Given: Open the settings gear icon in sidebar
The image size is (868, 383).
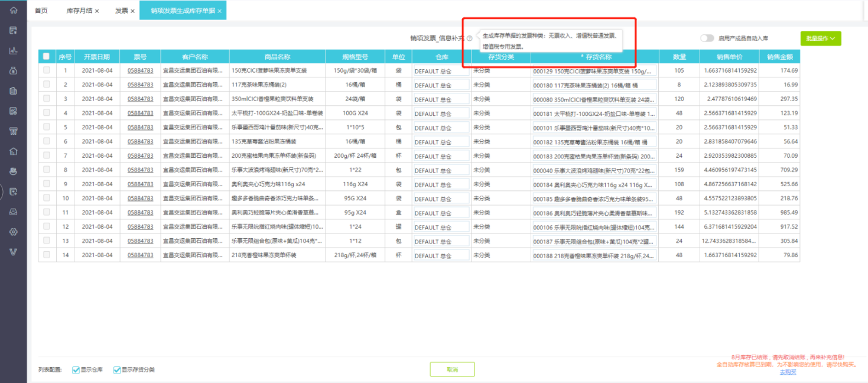Looking at the screenshot, I should 13,232.
